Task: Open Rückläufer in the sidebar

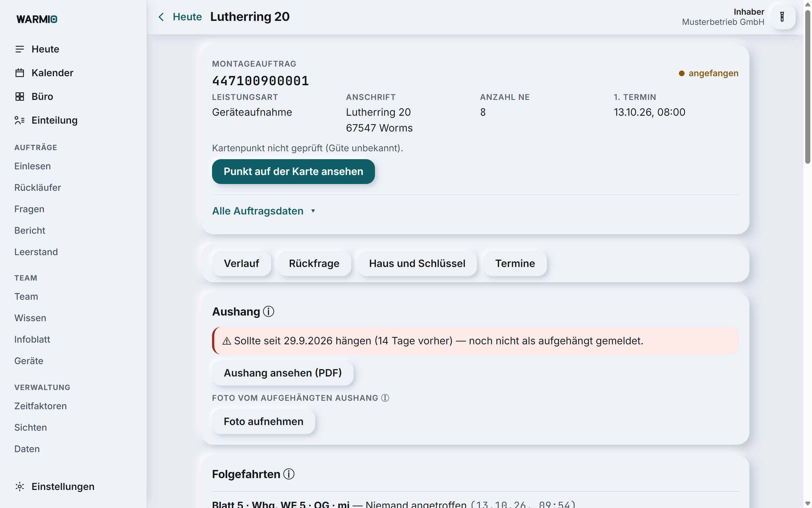Action: [37, 187]
